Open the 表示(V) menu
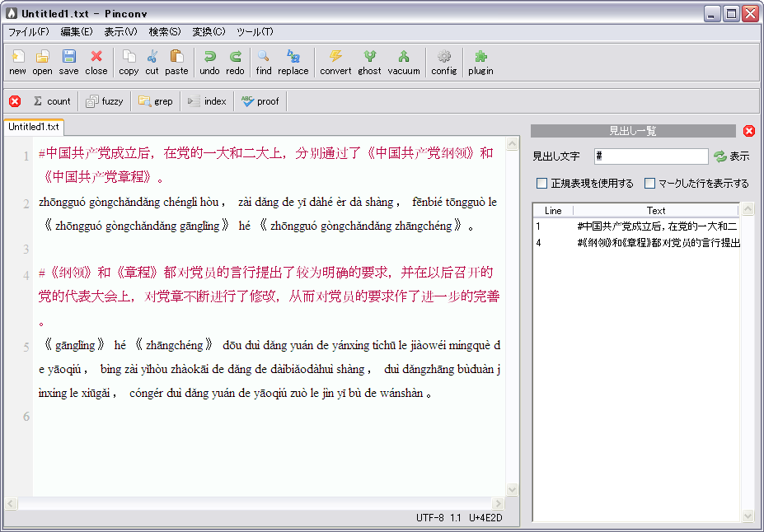Screen dimensions: 764x532 pyautogui.click(x=121, y=31)
